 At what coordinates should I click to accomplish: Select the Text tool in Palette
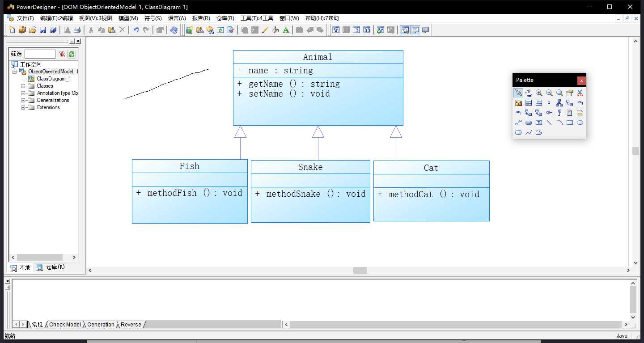pyautogui.click(x=539, y=123)
